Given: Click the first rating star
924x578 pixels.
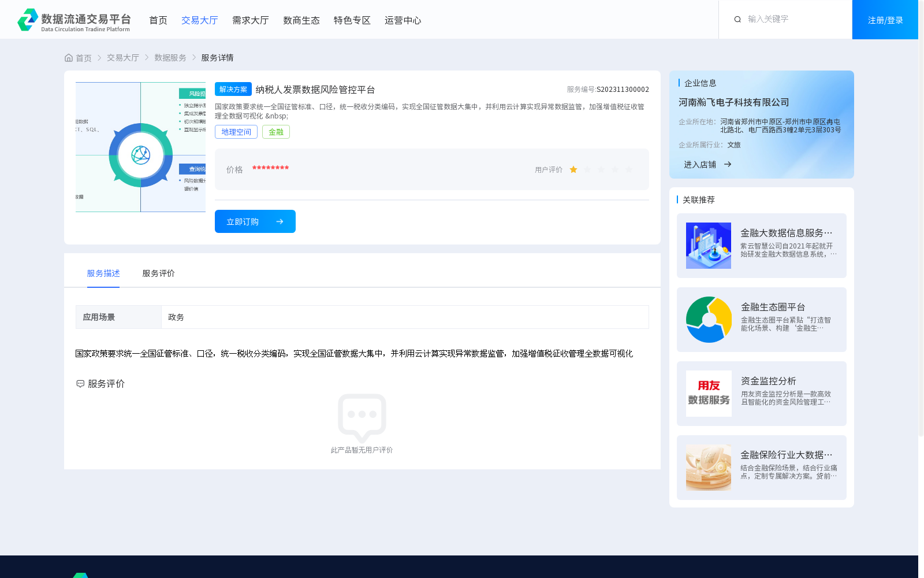Looking at the screenshot, I should tap(573, 169).
